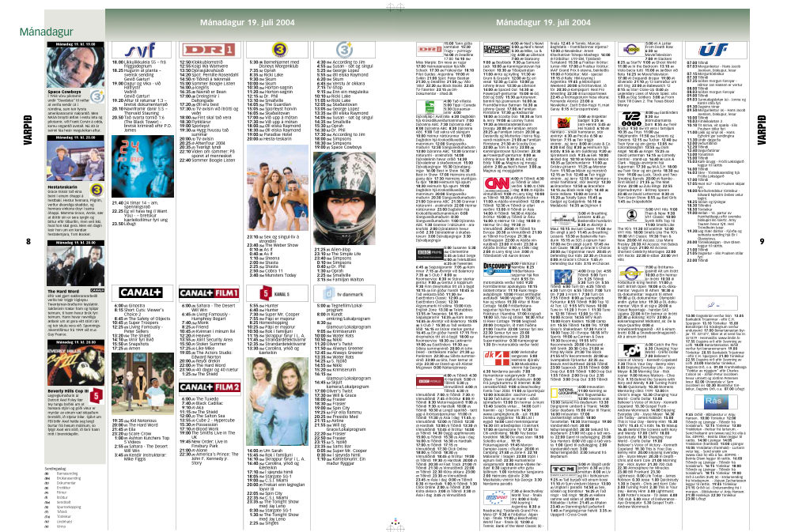Open the Hestateskarin film photo
Screen dimensions: 791x532
[76, 160]
